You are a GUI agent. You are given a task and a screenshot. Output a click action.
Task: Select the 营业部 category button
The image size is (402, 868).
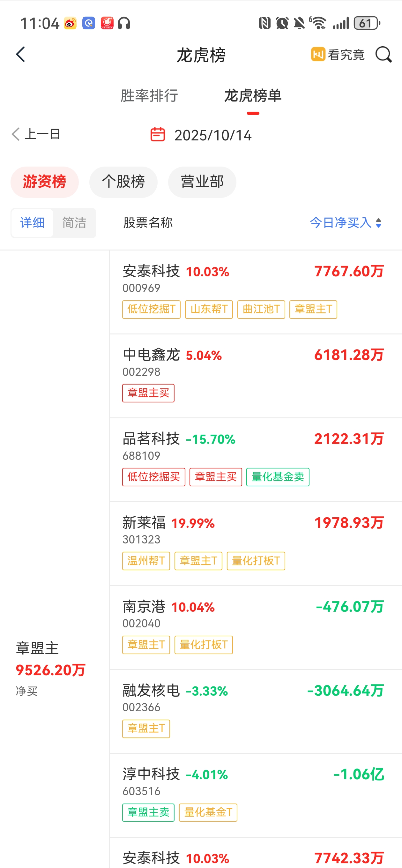click(202, 182)
